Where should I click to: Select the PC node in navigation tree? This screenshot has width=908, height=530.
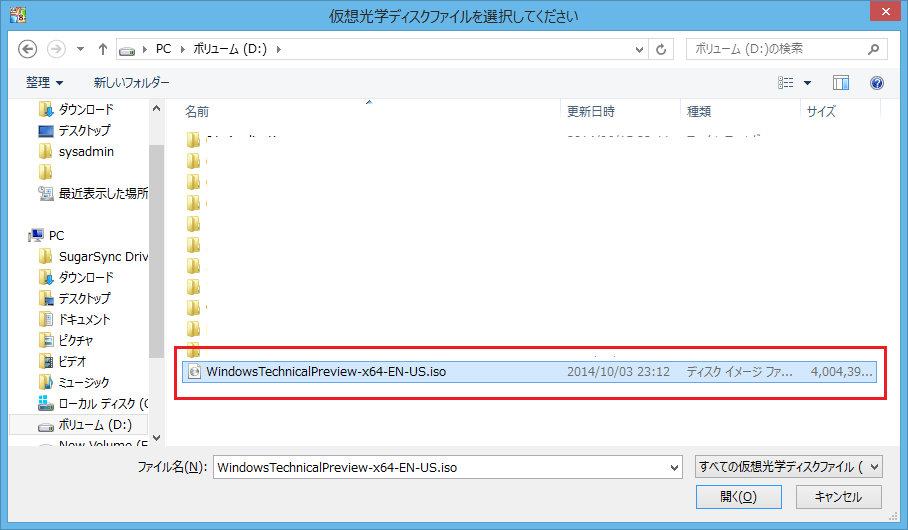point(46,235)
